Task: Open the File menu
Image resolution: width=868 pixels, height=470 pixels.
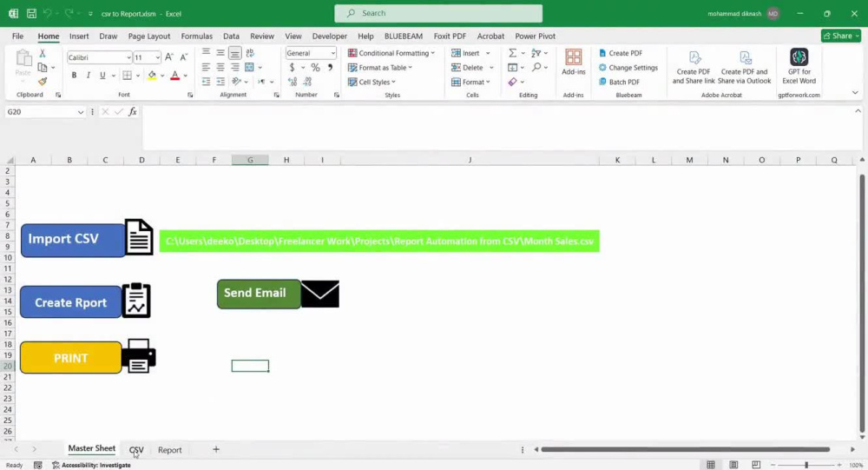Action: point(17,36)
